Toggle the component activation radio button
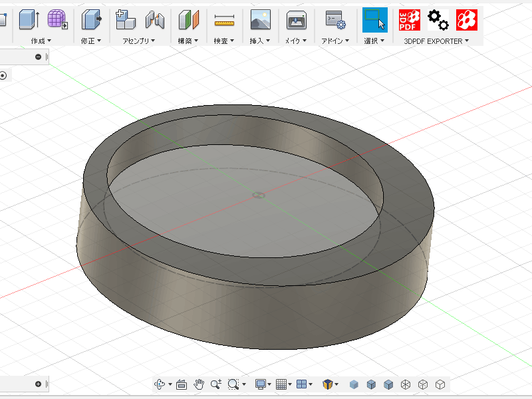This screenshot has width=532, height=399. click(x=3, y=75)
